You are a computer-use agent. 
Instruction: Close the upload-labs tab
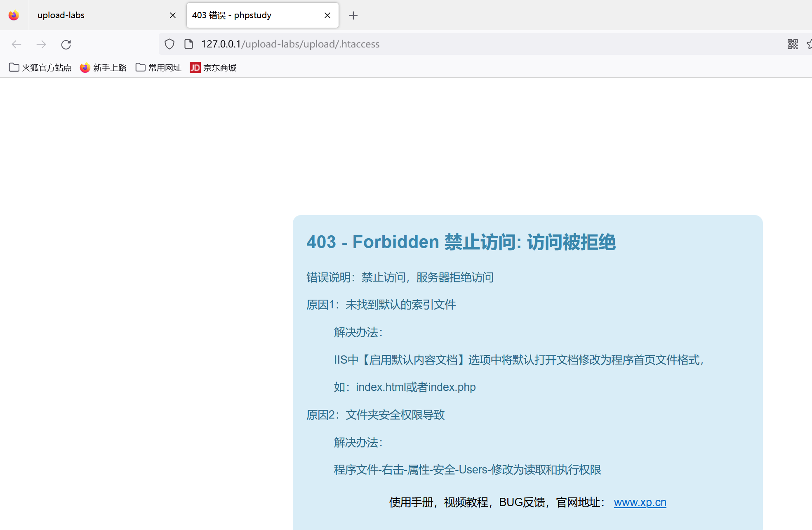[x=173, y=15]
